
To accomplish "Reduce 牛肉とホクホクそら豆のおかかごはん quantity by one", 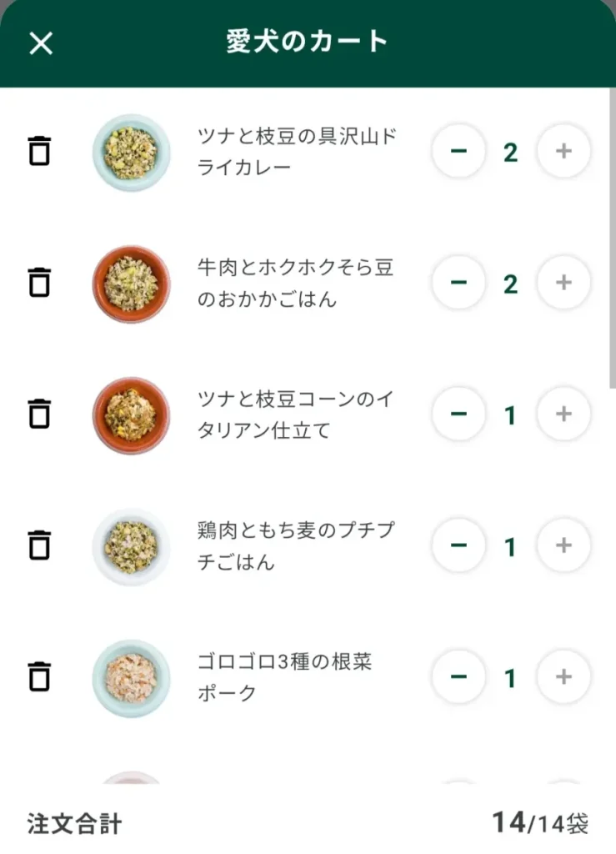I will [x=458, y=284].
